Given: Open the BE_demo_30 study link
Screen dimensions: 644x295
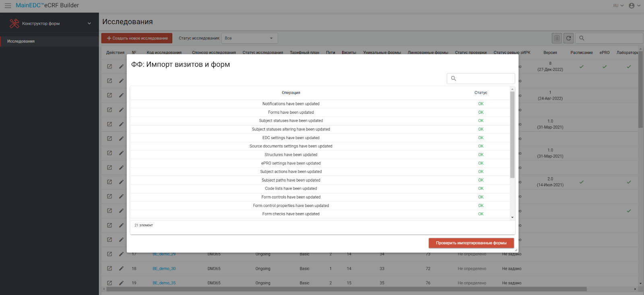Looking at the screenshot, I should [x=164, y=268].
